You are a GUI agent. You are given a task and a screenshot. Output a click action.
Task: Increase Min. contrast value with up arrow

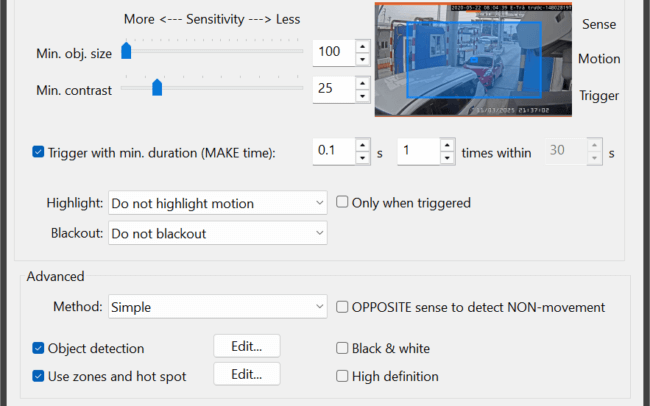coord(363,83)
